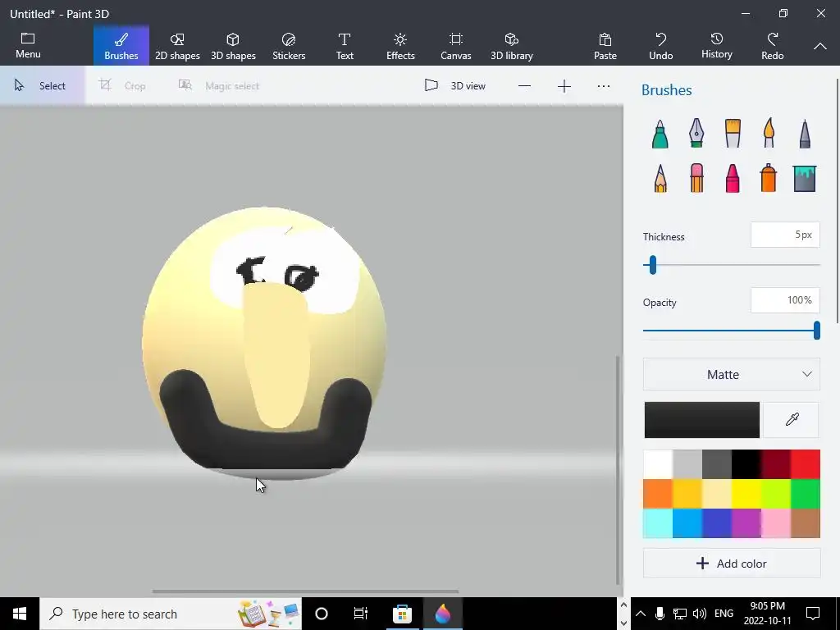Select the Pixel pen brush
This screenshot has width=840, height=630.
(805, 134)
